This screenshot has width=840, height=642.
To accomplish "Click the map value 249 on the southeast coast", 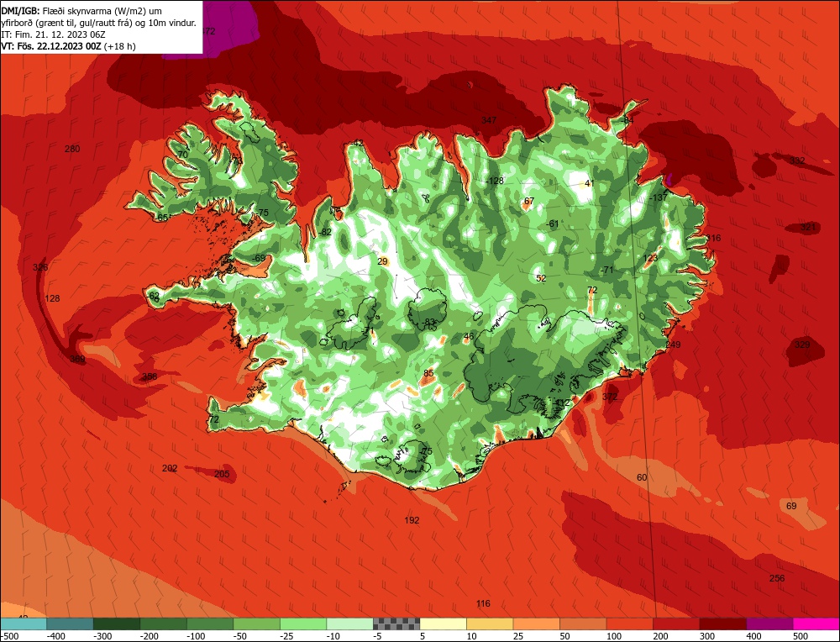I will [x=673, y=345].
